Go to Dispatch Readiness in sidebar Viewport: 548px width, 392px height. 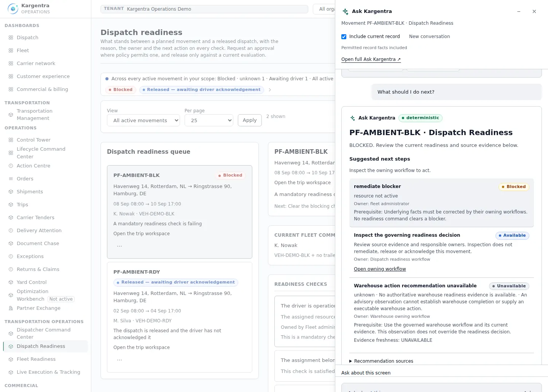point(45,346)
